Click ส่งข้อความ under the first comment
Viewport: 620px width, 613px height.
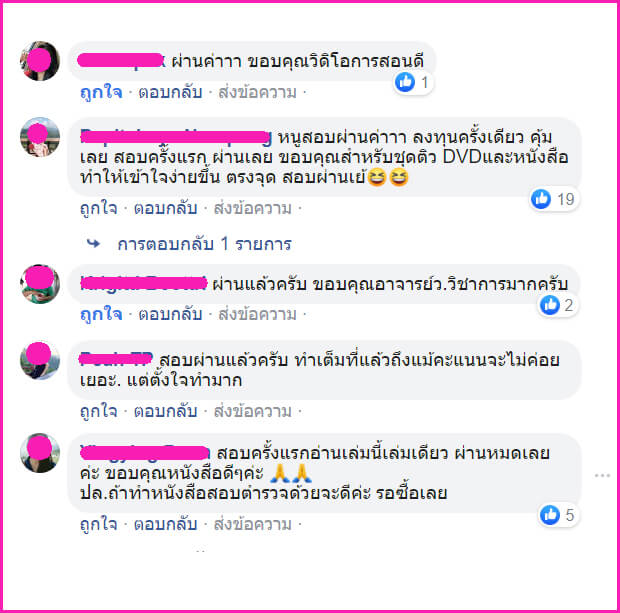click(x=257, y=93)
